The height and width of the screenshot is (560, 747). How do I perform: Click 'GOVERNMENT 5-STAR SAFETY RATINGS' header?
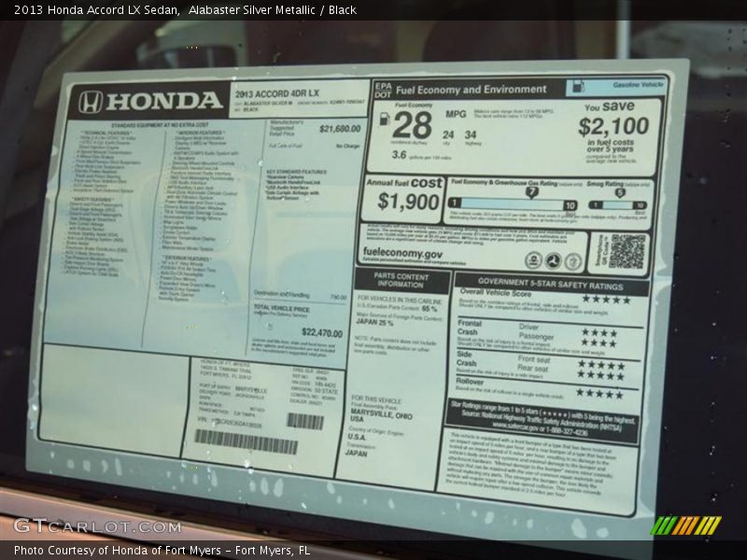(x=550, y=285)
